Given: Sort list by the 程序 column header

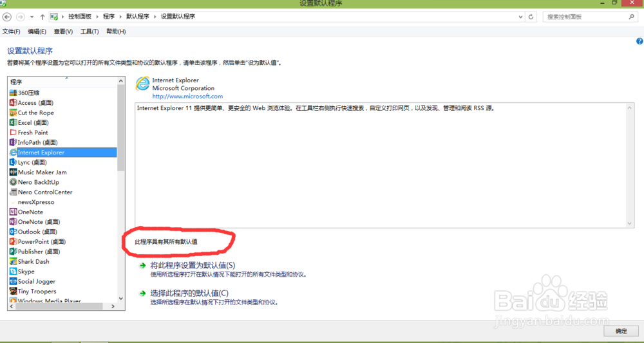Looking at the screenshot, I should [x=62, y=82].
